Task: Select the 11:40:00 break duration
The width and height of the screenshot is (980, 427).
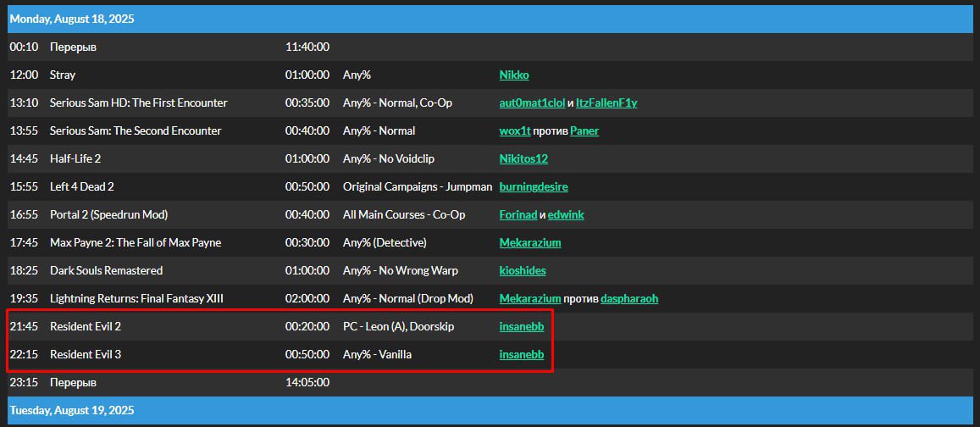Action: pos(307,47)
